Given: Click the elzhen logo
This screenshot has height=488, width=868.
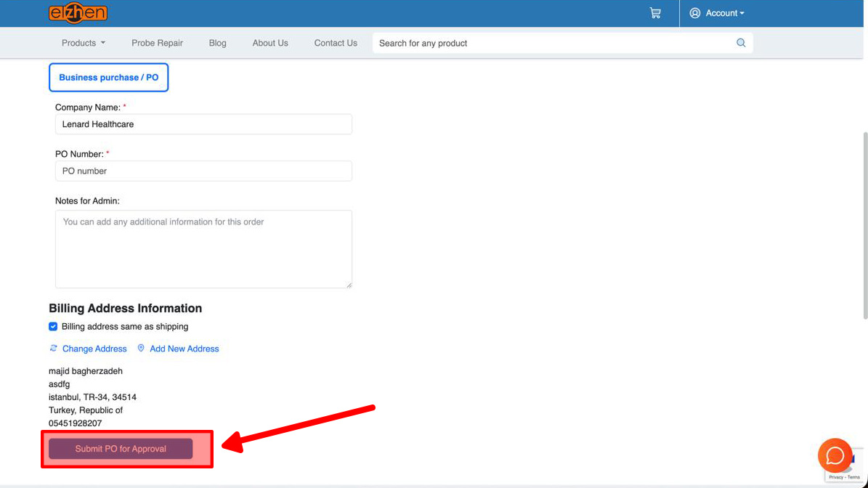Looking at the screenshot, I should tap(78, 13).
